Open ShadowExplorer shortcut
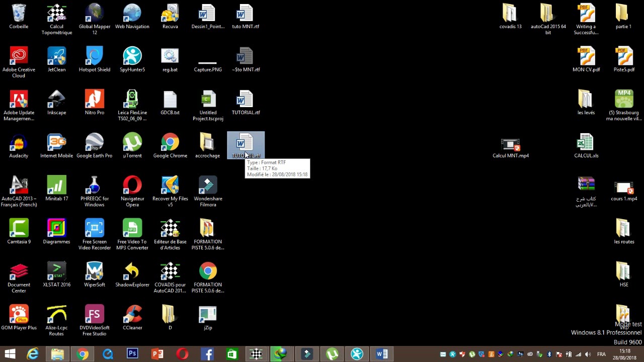The height and width of the screenshot is (362, 644). (x=132, y=275)
